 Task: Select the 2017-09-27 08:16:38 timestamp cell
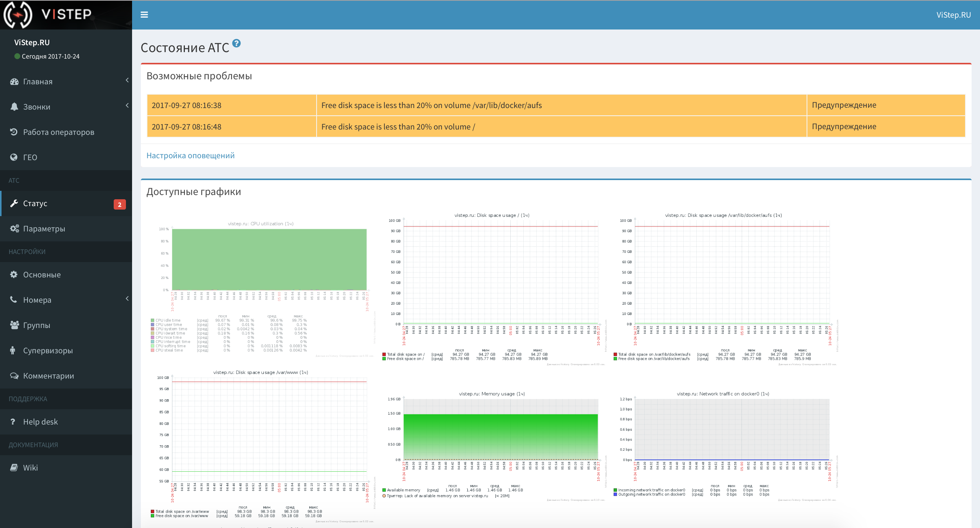pos(232,105)
